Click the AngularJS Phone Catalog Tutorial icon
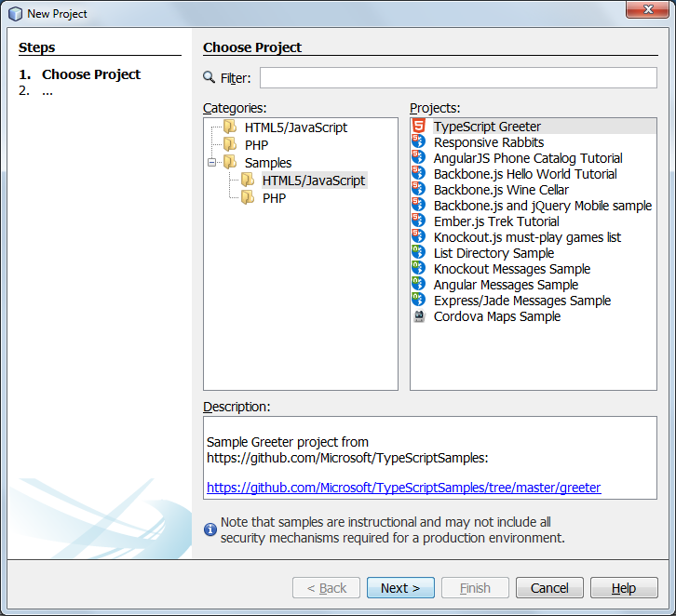 [419, 157]
